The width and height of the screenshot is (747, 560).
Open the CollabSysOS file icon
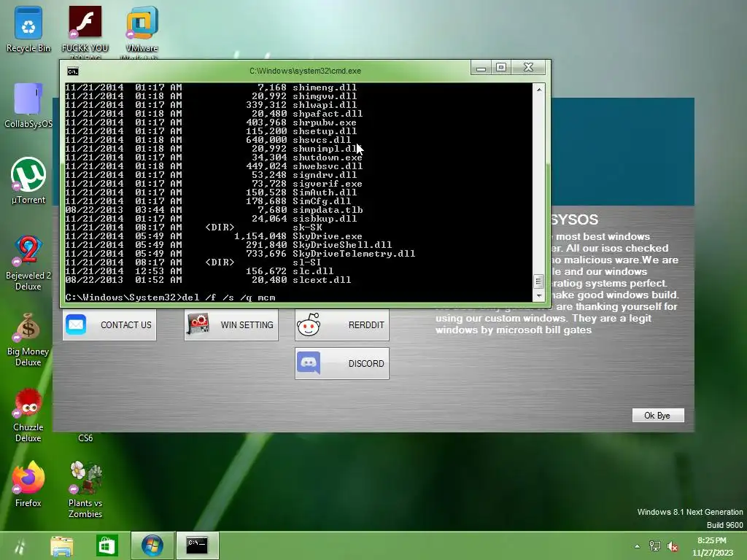(x=28, y=106)
